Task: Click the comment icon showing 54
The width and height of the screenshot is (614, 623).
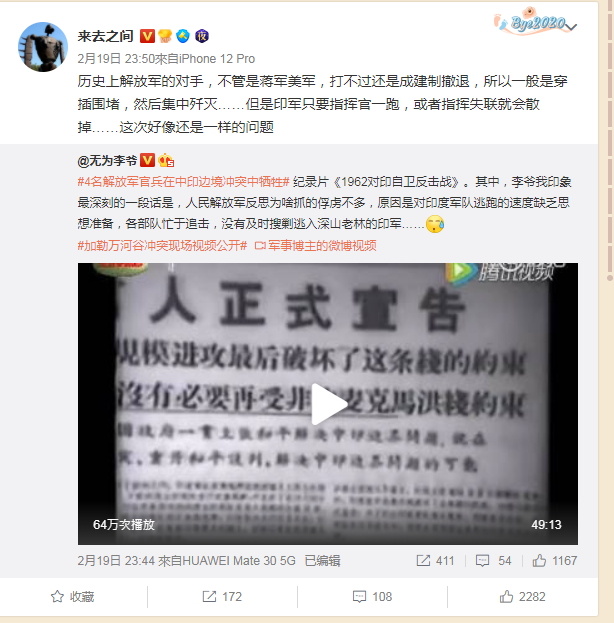Action: click(x=482, y=561)
